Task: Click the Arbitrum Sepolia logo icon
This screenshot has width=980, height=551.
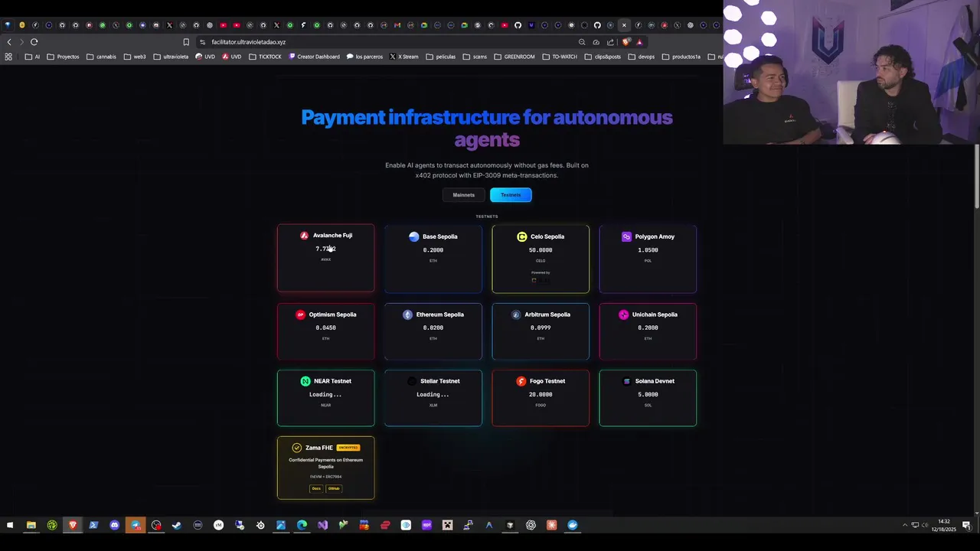Action: point(515,315)
